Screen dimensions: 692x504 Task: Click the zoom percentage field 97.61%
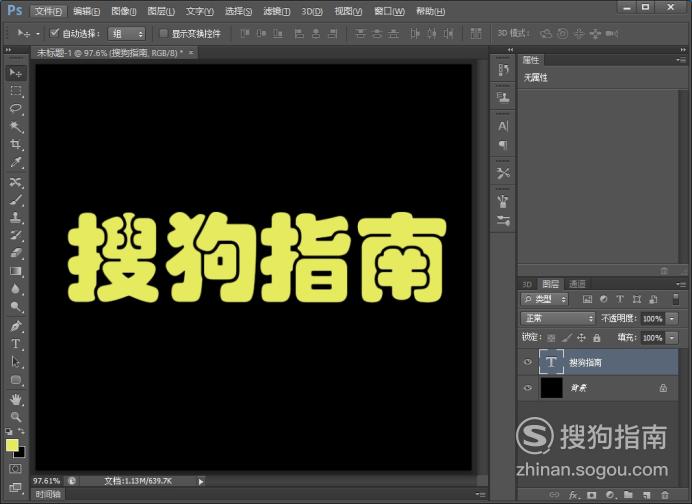pos(46,481)
